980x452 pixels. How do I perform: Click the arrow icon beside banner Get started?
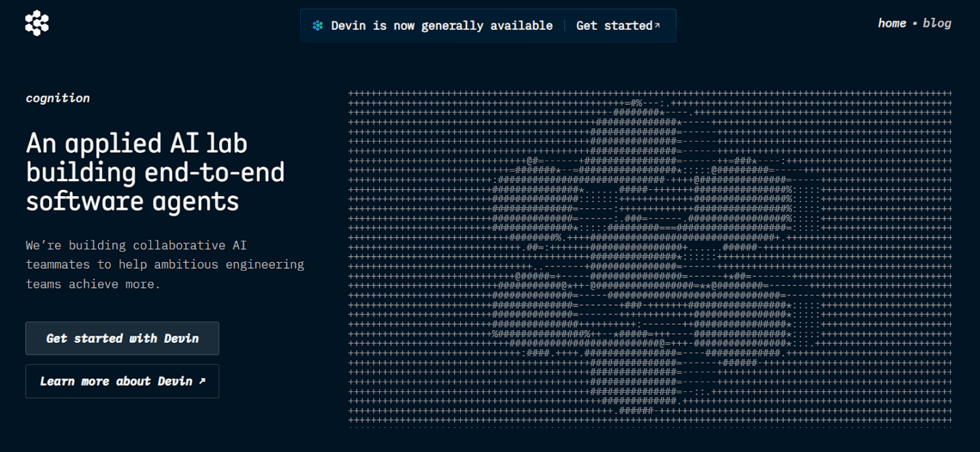657,25
